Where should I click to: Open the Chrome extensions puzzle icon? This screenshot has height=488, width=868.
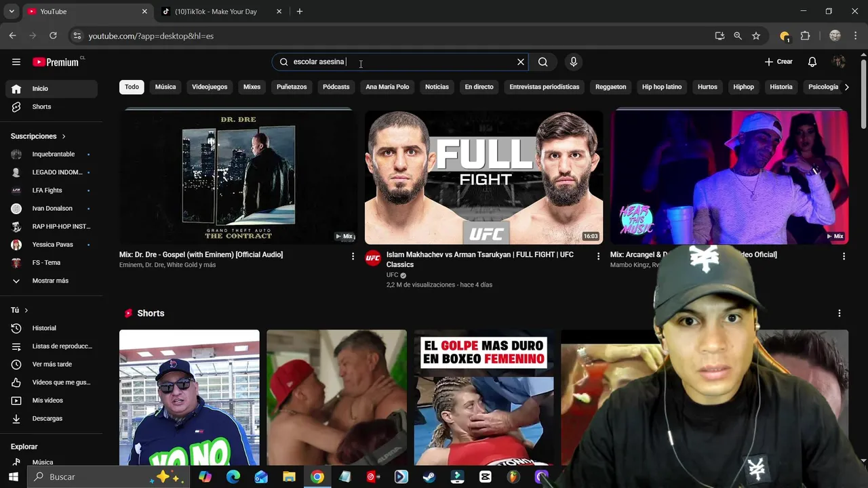[805, 36]
